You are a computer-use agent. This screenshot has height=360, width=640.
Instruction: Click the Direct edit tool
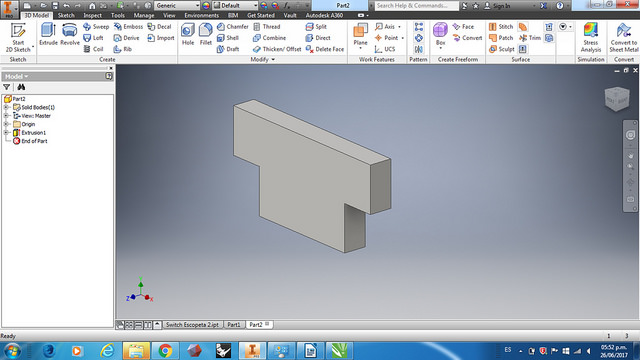(318, 38)
